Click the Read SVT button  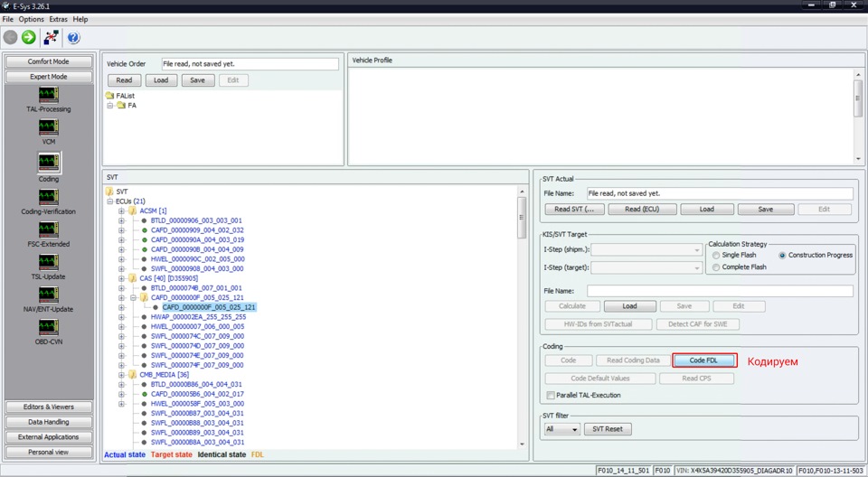pyautogui.click(x=575, y=210)
